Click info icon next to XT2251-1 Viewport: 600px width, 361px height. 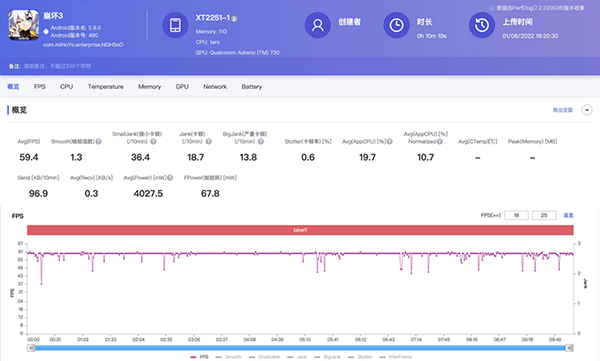(x=234, y=18)
